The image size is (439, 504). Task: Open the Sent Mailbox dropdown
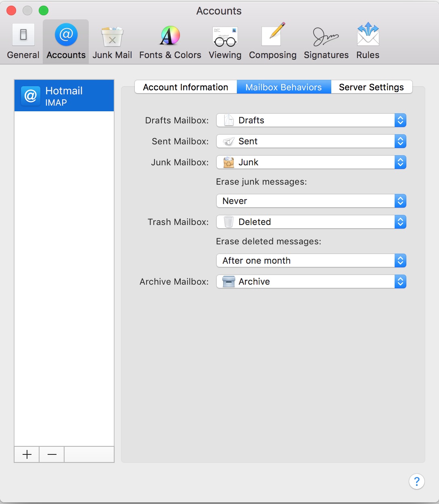click(311, 141)
